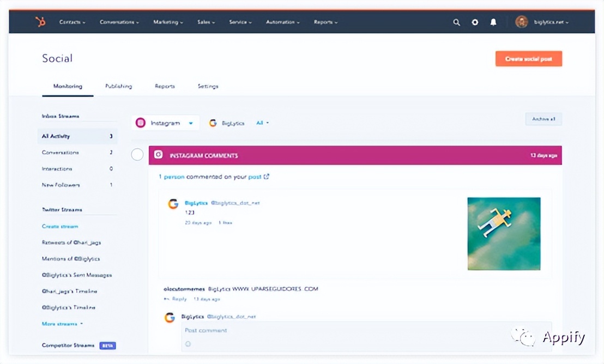Open the Marketing menu
Image resolution: width=604 pixels, height=364 pixels.
pyautogui.click(x=168, y=22)
